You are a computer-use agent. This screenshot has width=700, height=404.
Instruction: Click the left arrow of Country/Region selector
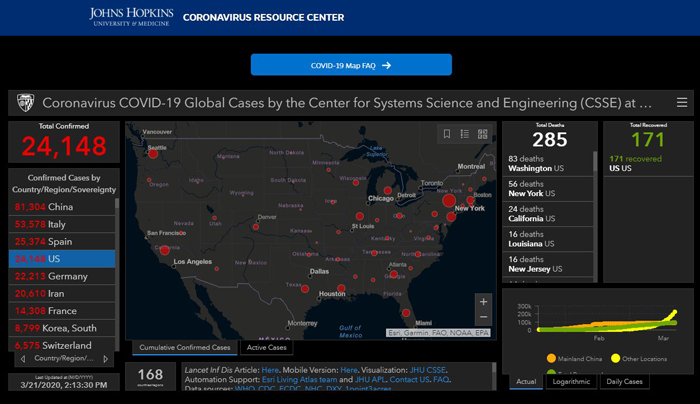coord(23,358)
